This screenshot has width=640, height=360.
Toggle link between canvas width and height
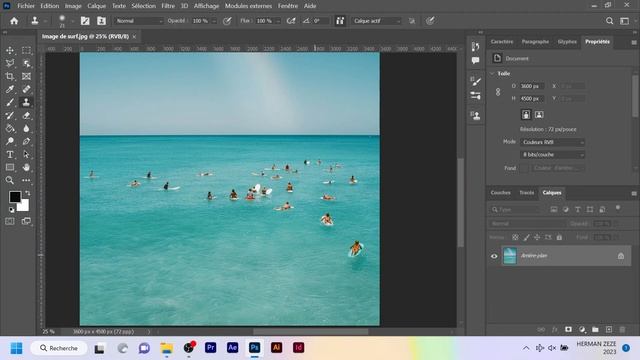click(498, 92)
